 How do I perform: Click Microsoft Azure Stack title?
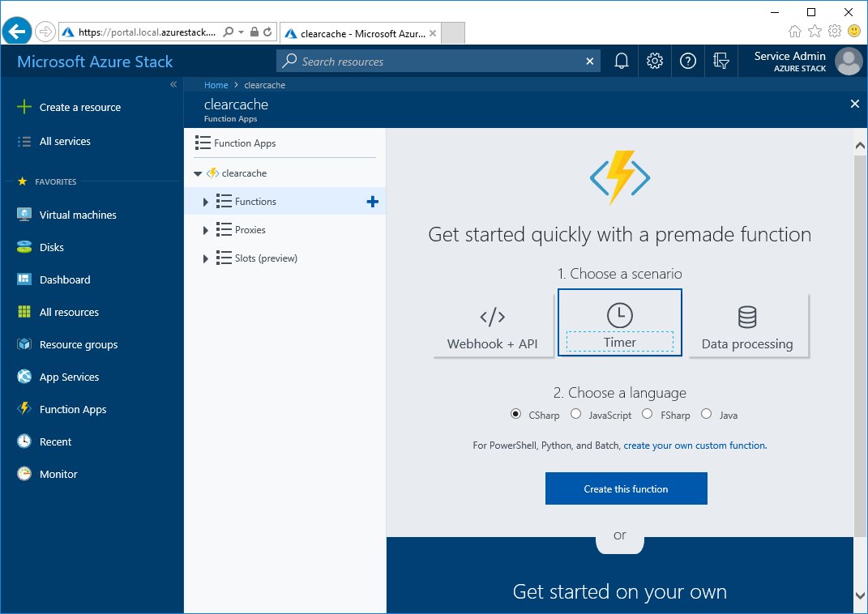coord(95,62)
